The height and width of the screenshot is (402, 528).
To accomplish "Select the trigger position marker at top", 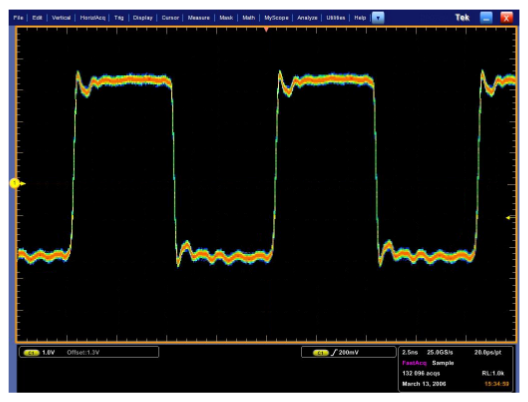I will (266, 30).
